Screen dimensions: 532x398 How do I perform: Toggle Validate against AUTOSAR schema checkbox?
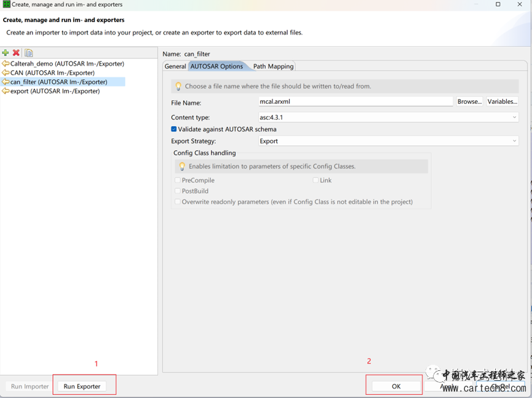pyautogui.click(x=174, y=129)
